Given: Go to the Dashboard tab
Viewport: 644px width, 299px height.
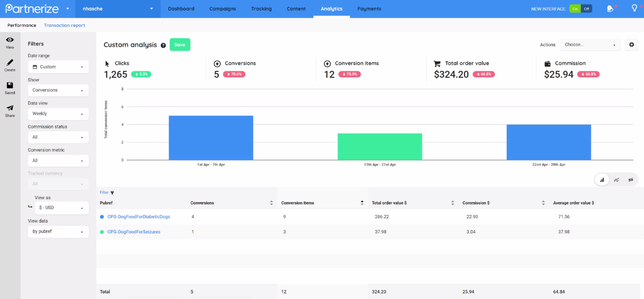Looking at the screenshot, I should point(181,9).
